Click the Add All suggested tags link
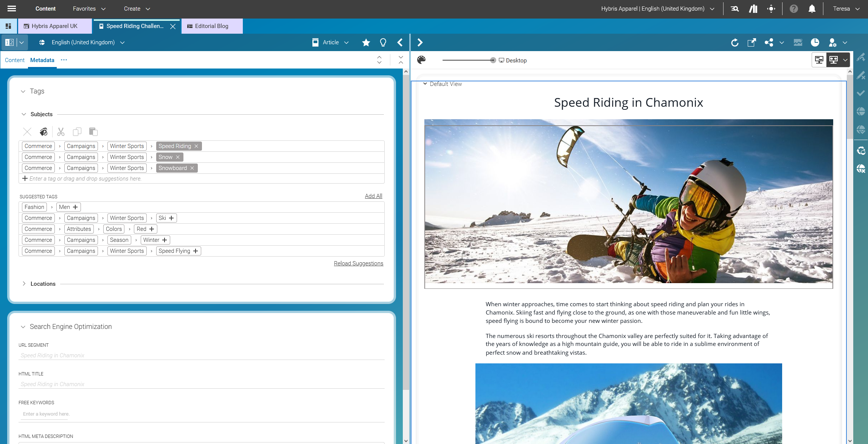The width and height of the screenshot is (868, 444). [x=373, y=196]
